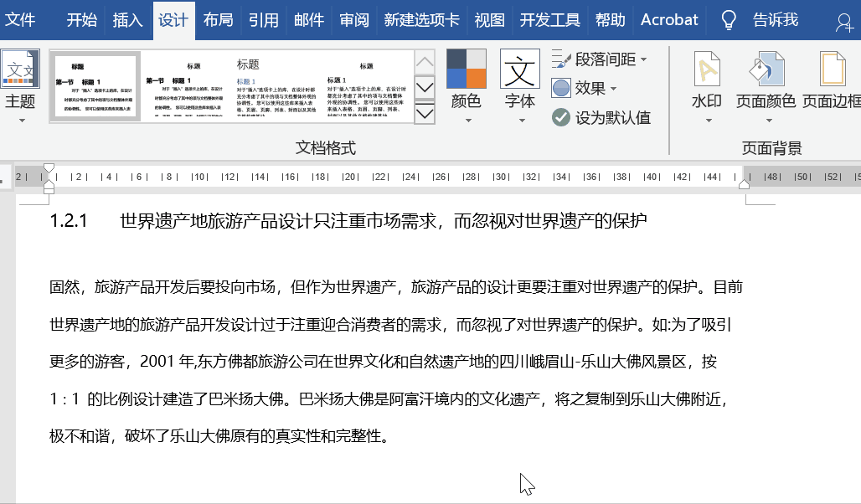Screen dimensions: 861x504
Task: Click the 页面边框 page borders icon
Action: coord(833,70)
